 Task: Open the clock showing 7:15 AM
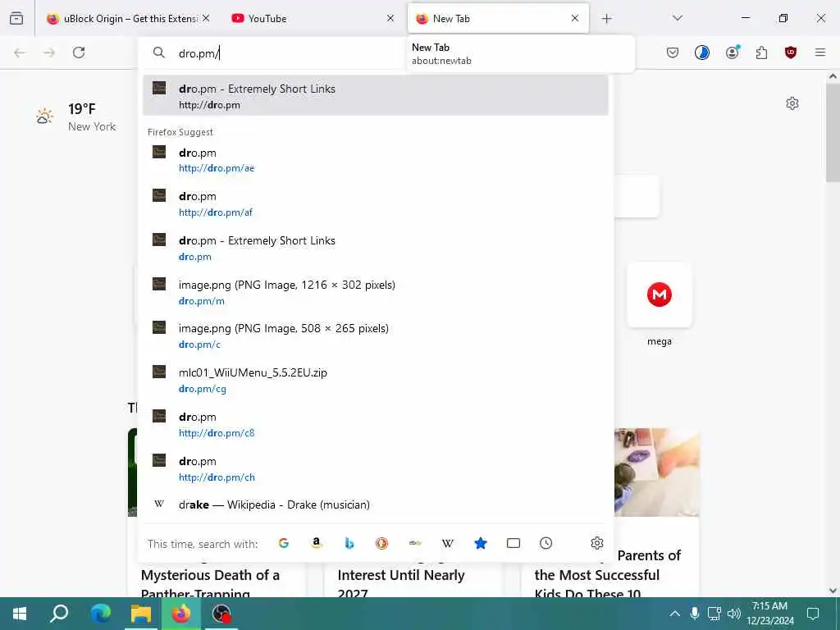tap(769, 614)
